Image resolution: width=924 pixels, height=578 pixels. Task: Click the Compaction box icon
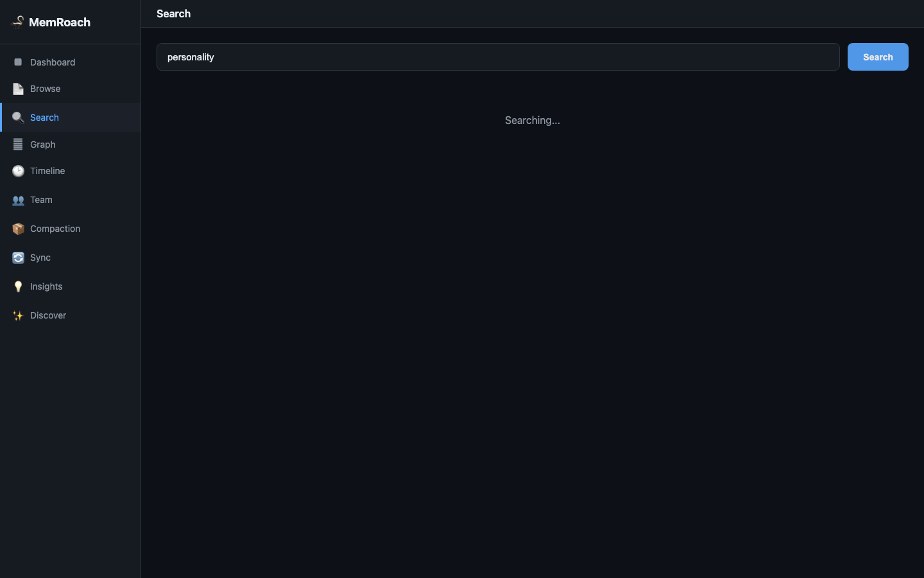[18, 229]
